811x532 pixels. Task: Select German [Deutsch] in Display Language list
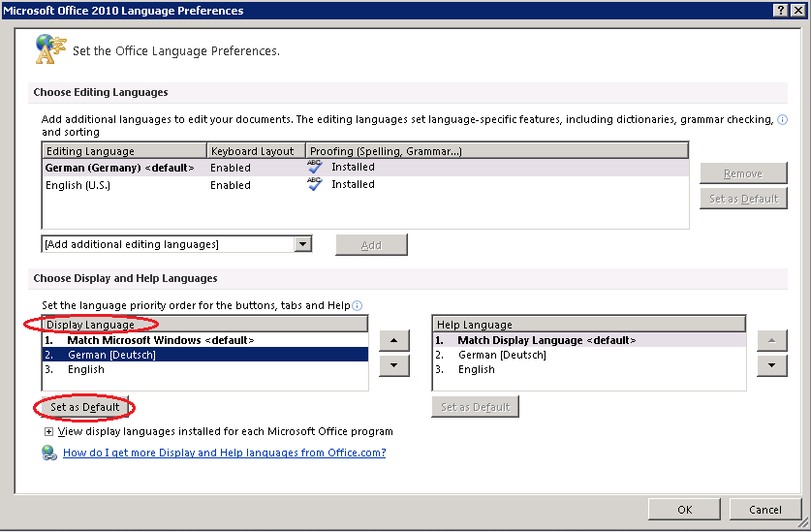(x=111, y=355)
